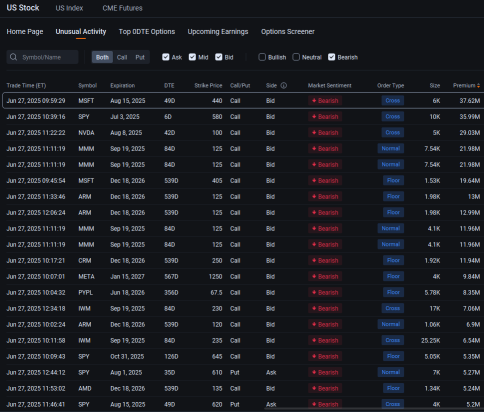Click the Normal badge on the NVDA-following MMM row

[x=391, y=149]
